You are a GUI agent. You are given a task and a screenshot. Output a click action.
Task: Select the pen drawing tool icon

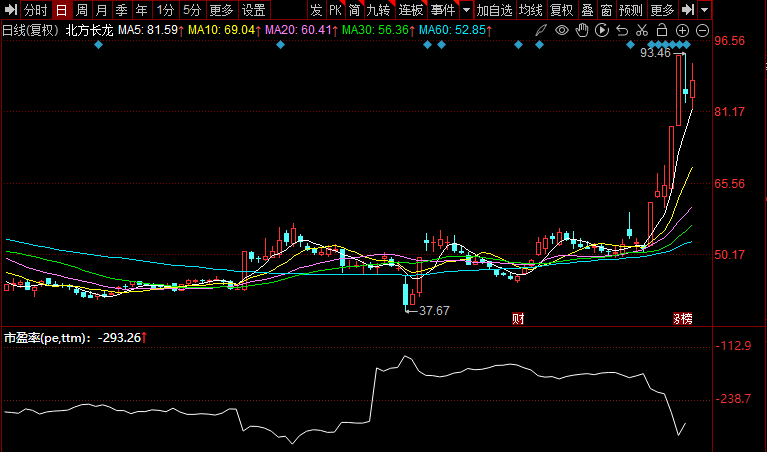coord(540,30)
